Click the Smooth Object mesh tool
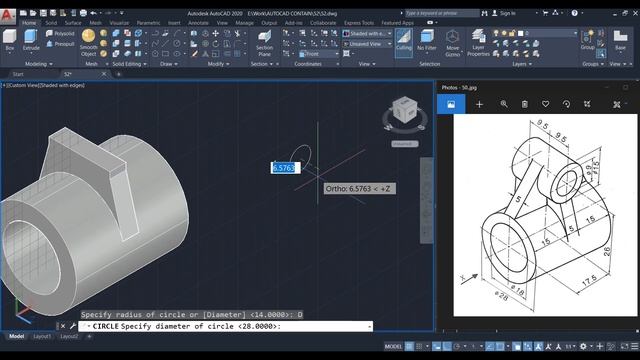640x360 pixels. click(x=88, y=42)
